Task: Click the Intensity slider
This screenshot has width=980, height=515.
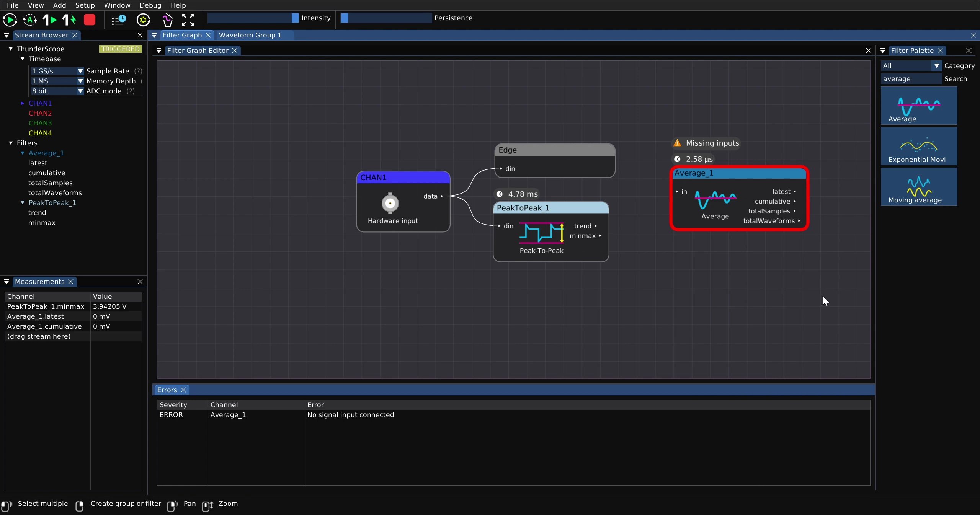Action: coord(253,18)
